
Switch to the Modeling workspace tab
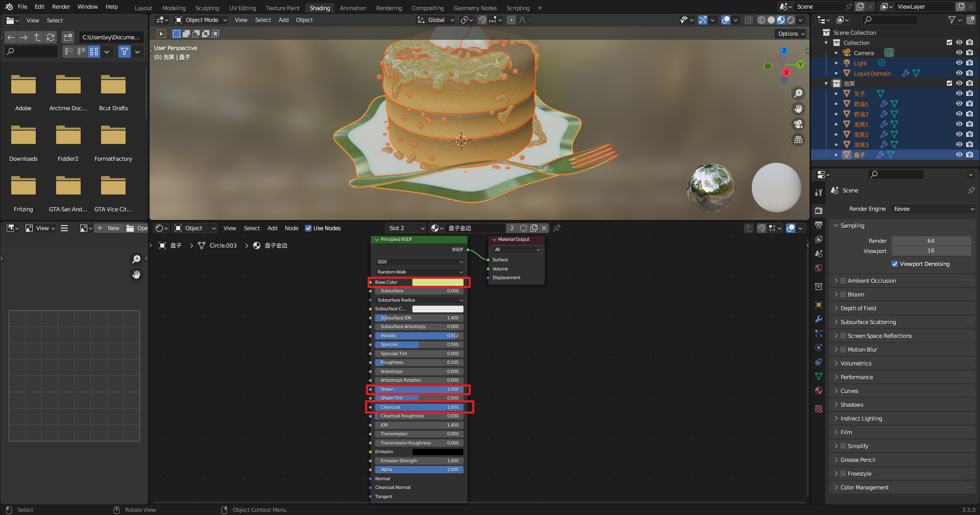174,8
